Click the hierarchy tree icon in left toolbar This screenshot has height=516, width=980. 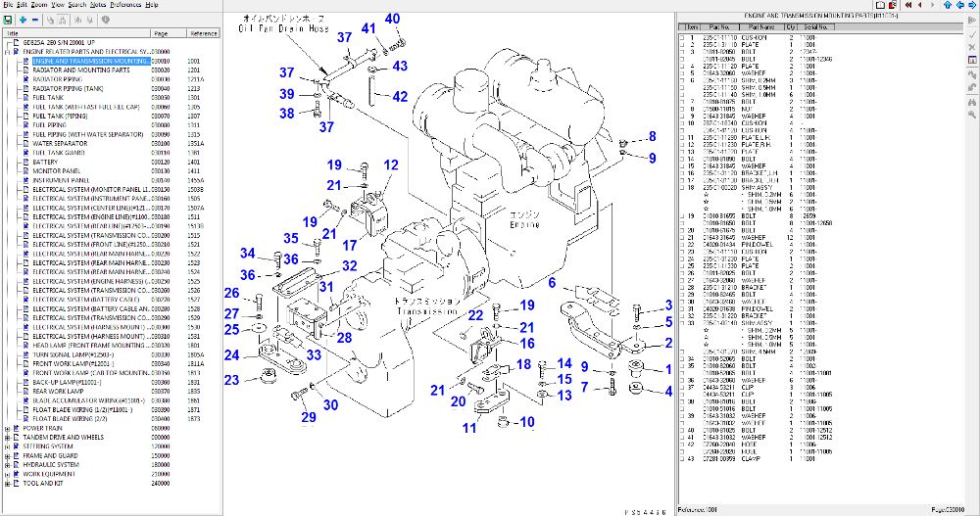point(63,20)
